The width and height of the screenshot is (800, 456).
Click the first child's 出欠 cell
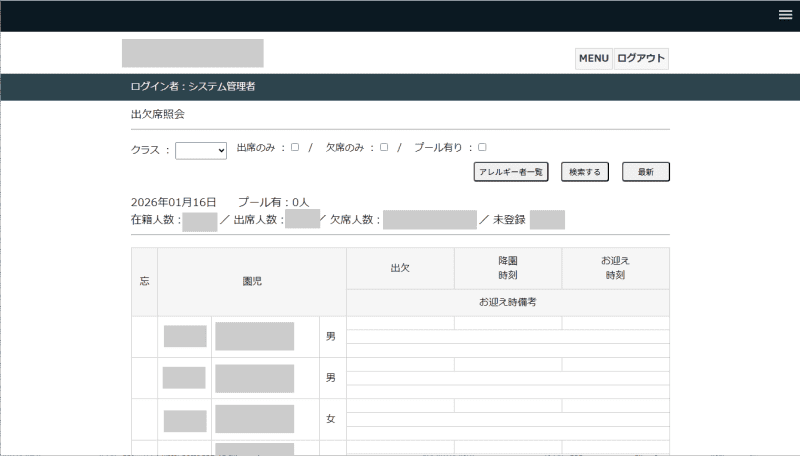pyautogui.click(x=400, y=323)
